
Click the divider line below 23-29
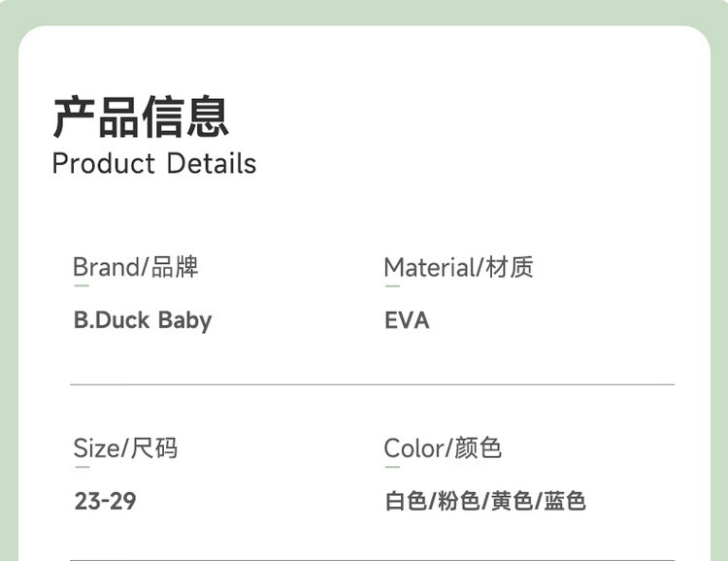pyautogui.click(x=372, y=559)
